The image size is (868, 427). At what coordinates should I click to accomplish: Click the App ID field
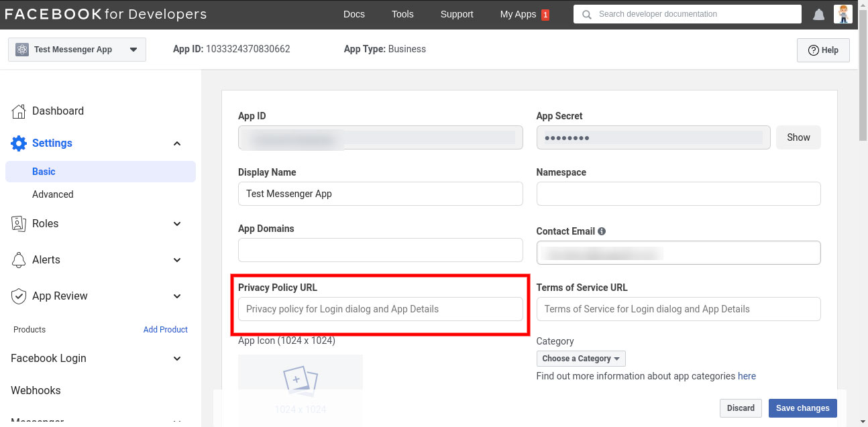coord(380,137)
